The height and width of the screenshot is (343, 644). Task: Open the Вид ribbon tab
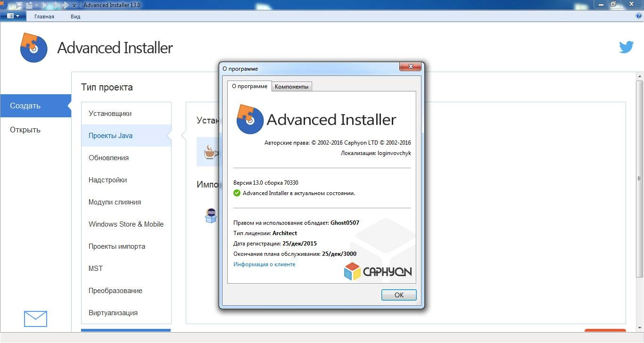(75, 16)
